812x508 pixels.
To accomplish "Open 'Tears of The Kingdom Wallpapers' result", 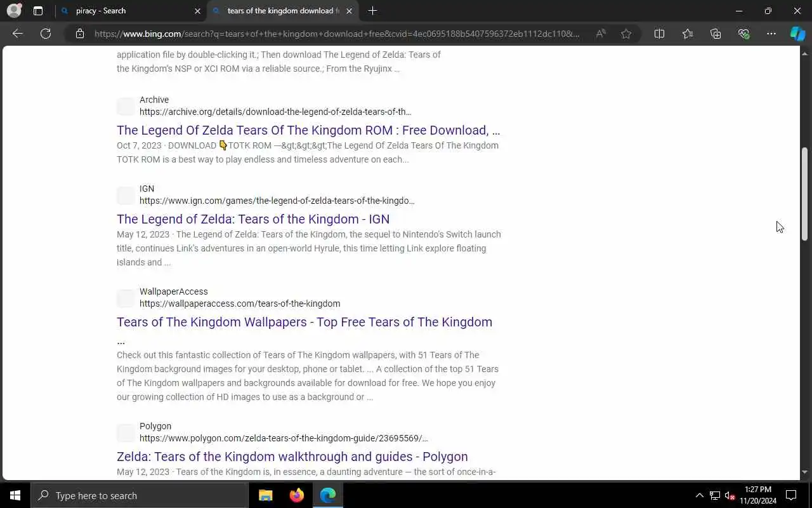I will click(x=304, y=322).
